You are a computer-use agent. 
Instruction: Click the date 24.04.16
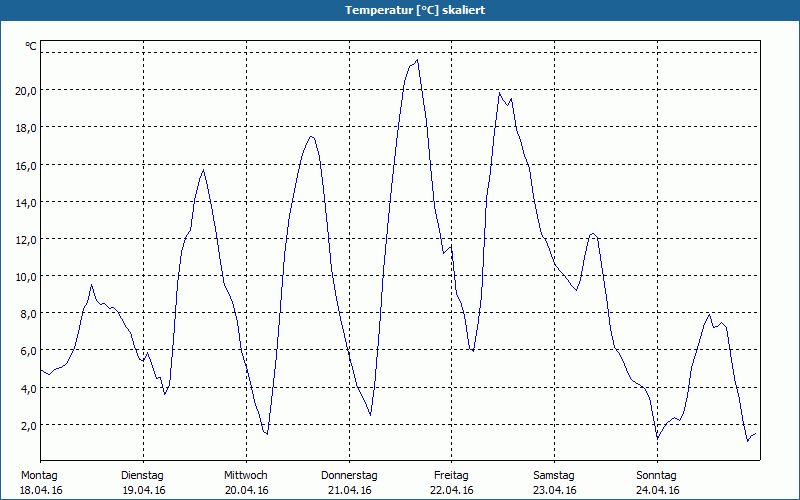(x=658, y=490)
